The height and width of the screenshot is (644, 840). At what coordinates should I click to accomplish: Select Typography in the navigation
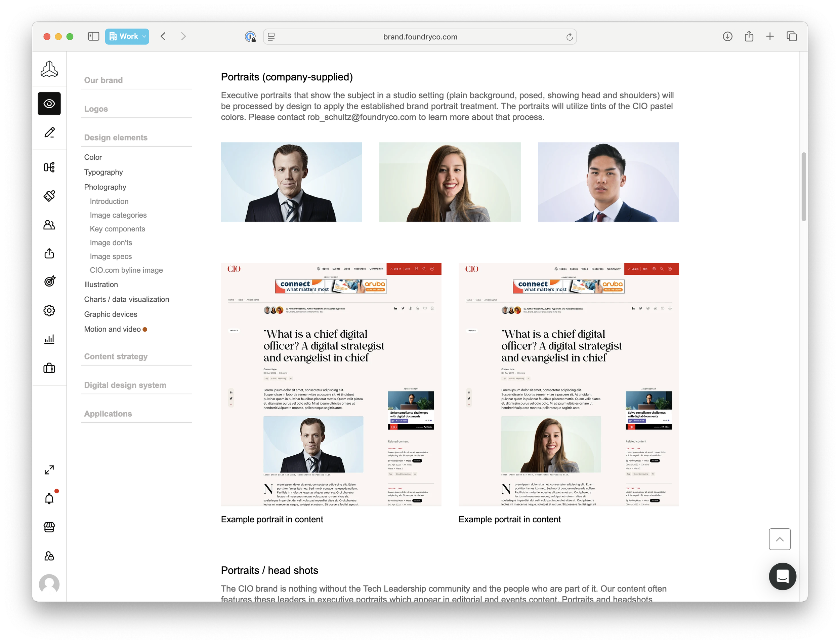pos(103,172)
